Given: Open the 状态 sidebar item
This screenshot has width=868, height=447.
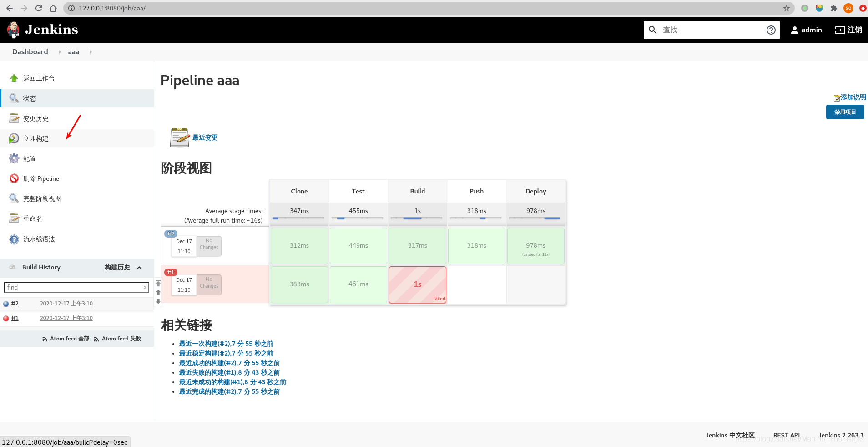Looking at the screenshot, I should 77,98.
